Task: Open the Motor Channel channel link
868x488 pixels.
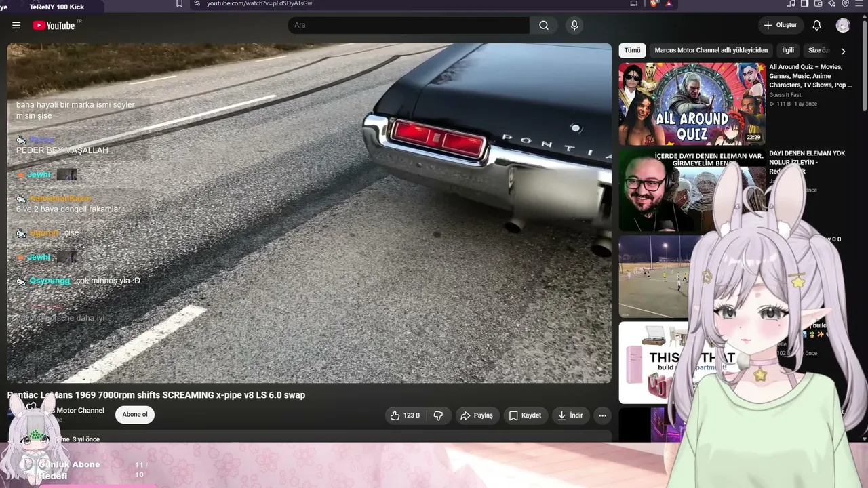Action: 80,411
